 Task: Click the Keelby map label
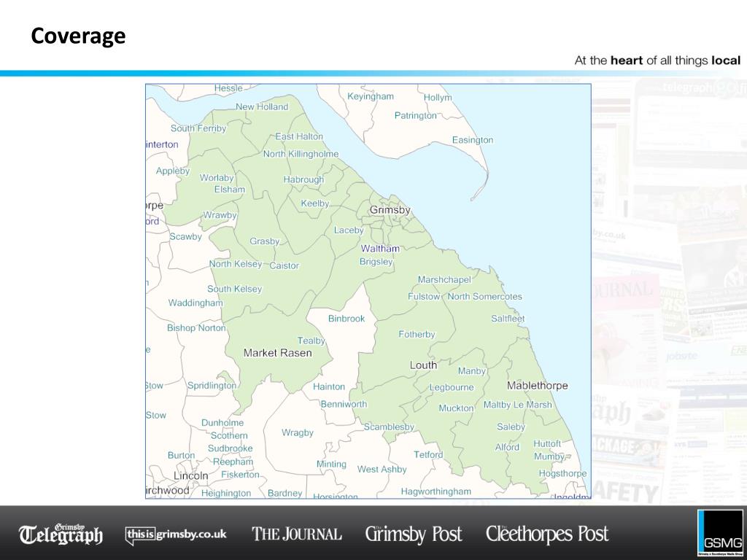click(315, 204)
